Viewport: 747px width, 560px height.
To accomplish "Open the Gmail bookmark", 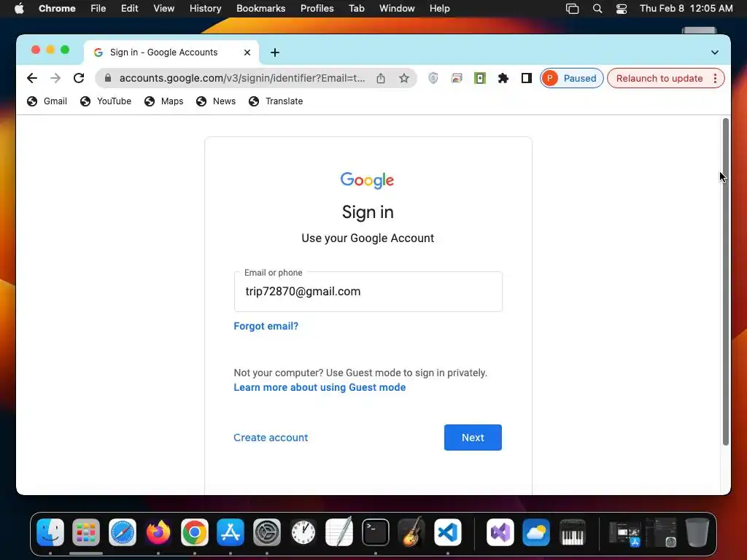I will click(47, 101).
